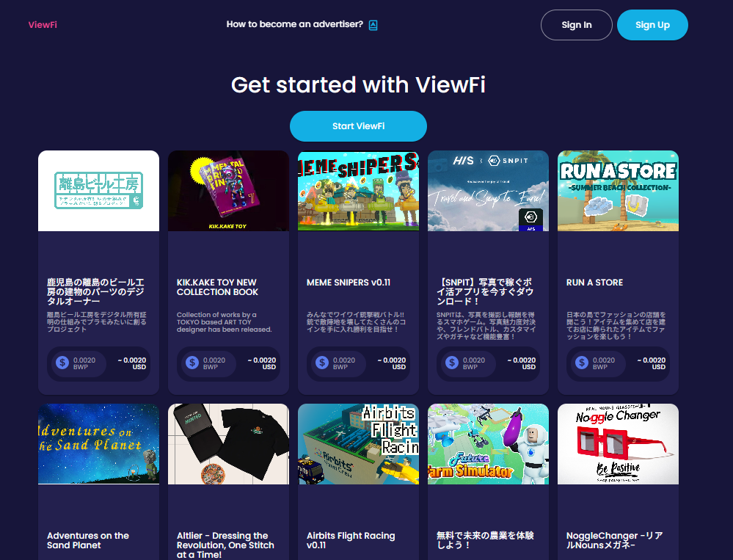Click the 離島ビール工房をデジタル所有証明 description text
This screenshot has height=560, width=733.
pos(97,322)
